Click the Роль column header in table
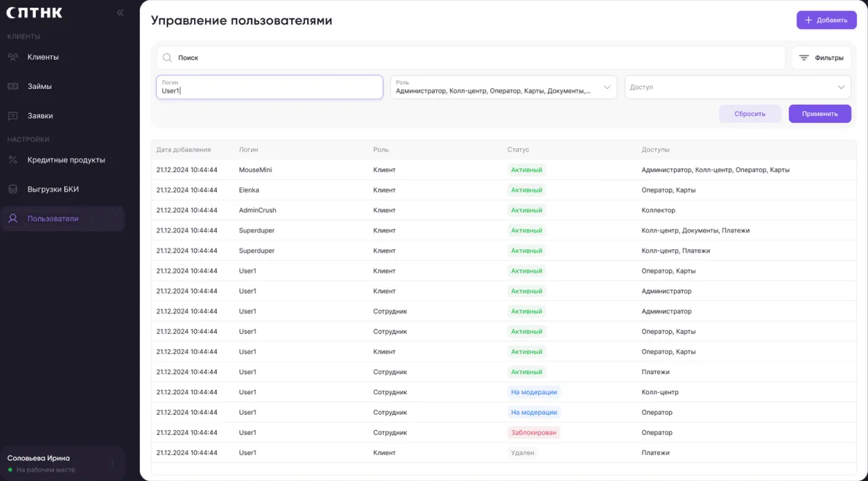868x481 pixels. (x=381, y=150)
